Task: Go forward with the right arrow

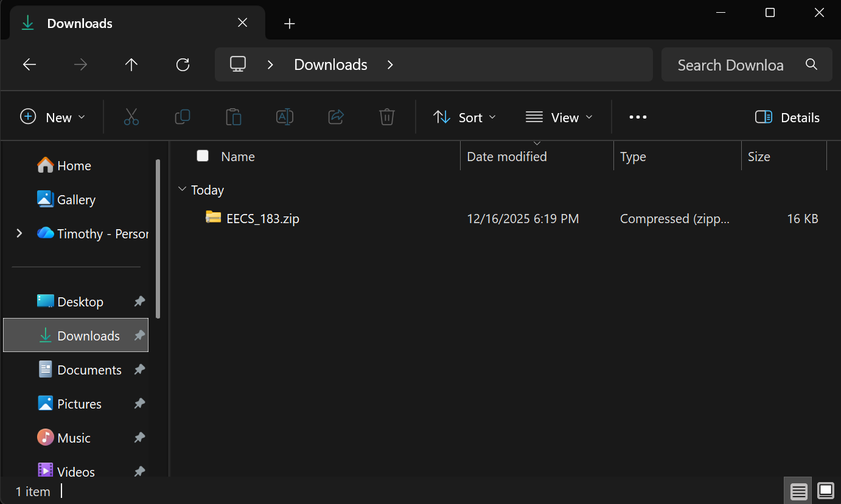Action: [80, 64]
